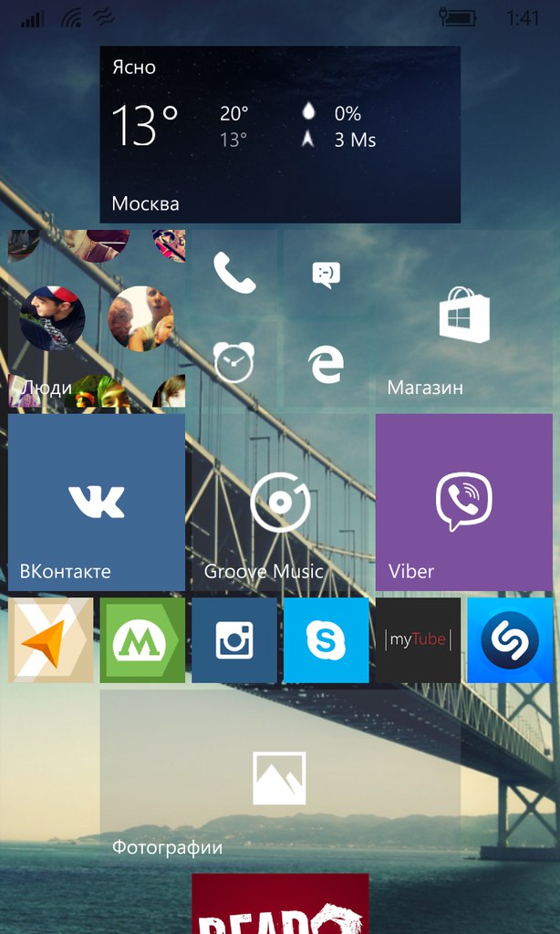Open the Москва weather tile
The height and width of the screenshot is (934, 560).
click(280, 134)
